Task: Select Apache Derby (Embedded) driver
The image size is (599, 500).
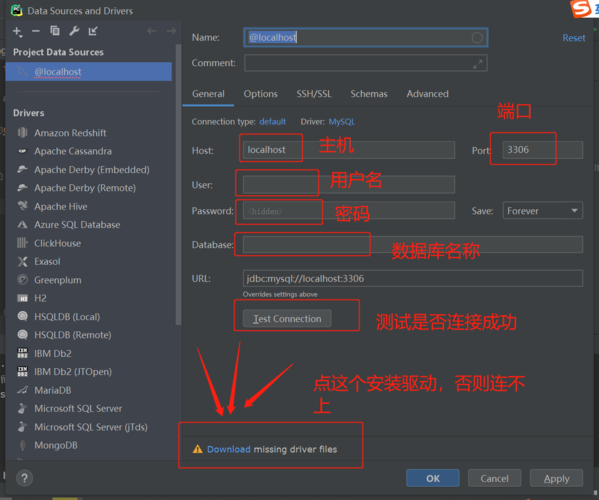Action: tap(92, 170)
